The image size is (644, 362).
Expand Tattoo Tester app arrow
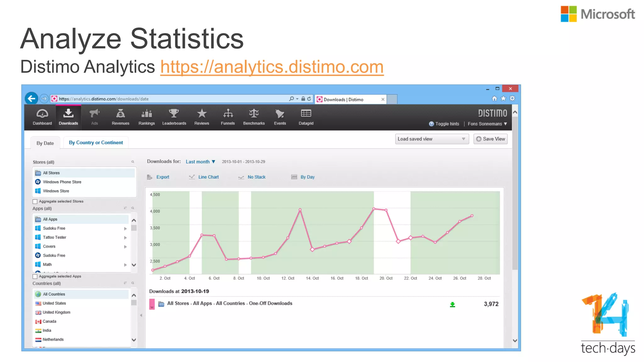pyautogui.click(x=125, y=238)
